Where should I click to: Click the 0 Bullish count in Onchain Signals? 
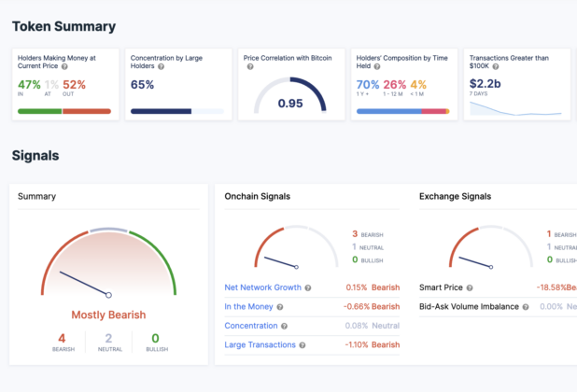click(x=355, y=259)
